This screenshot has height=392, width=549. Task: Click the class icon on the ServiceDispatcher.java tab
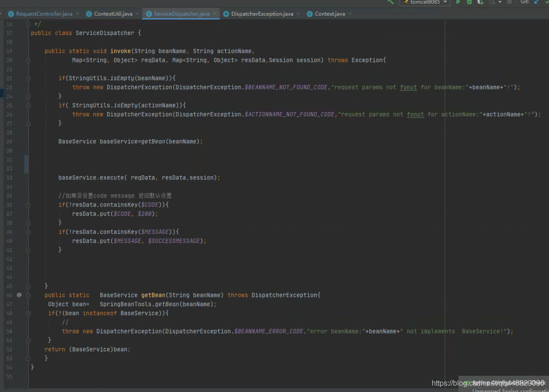[x=148, y=13]
